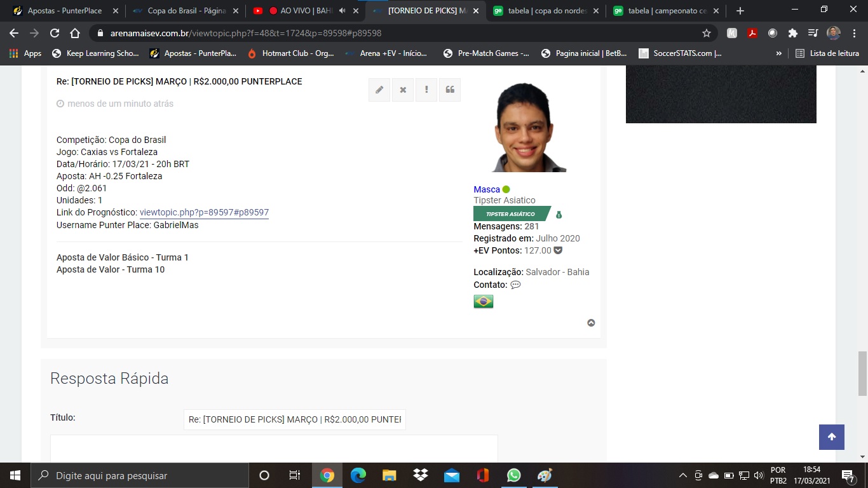Screen dimensions: 868x488
Task: Expand bookmarks overflow chevron
Action: click(778, 53)
